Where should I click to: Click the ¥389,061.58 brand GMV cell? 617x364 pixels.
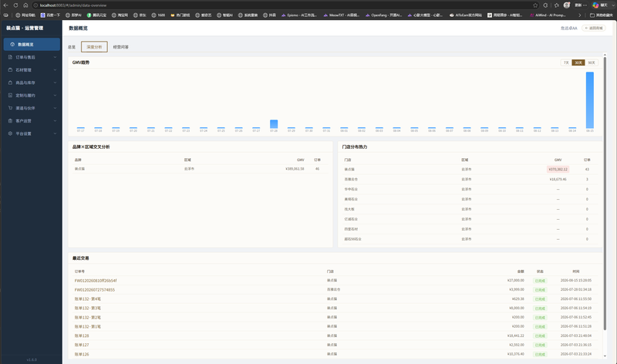point(295,169)
